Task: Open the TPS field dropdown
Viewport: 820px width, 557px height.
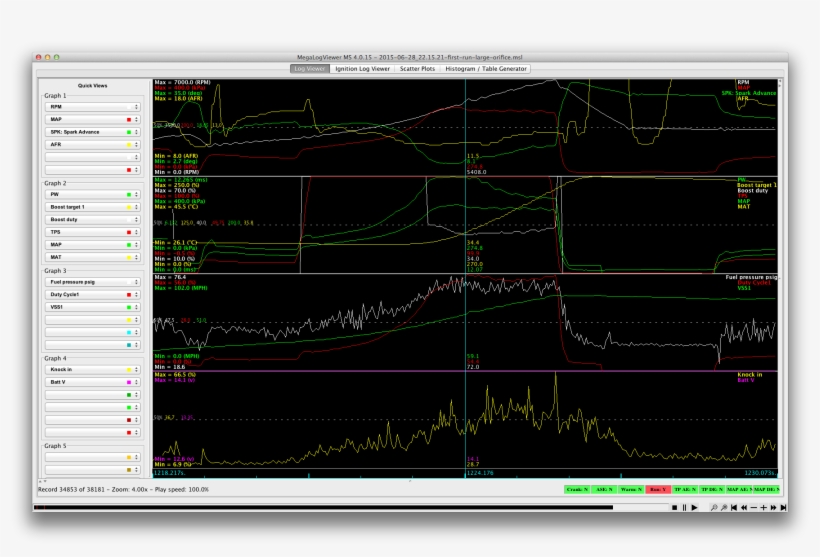Action: coord(93,232)
